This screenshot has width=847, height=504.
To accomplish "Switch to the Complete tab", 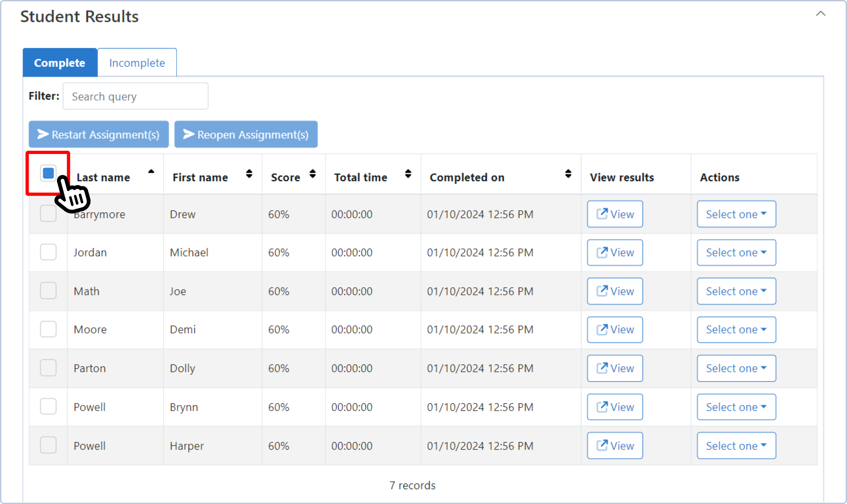I will [60, 62].
